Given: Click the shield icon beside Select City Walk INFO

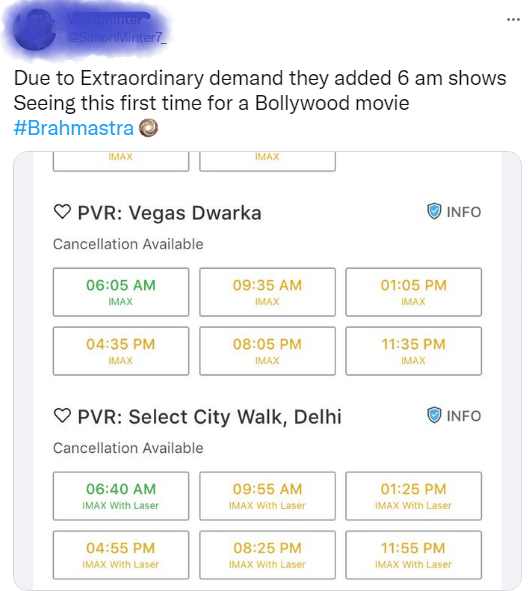Looking at the screenshot, I should tap(434, 415).
